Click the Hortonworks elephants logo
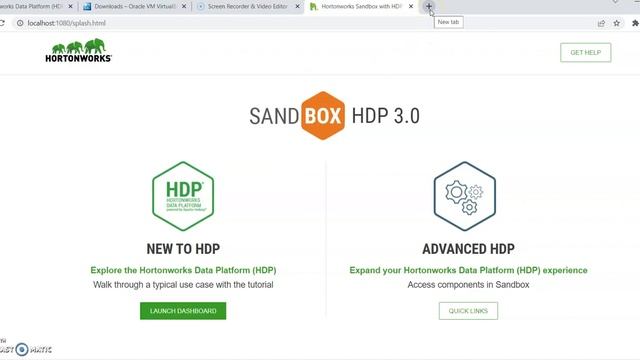 tap(78, 50)
